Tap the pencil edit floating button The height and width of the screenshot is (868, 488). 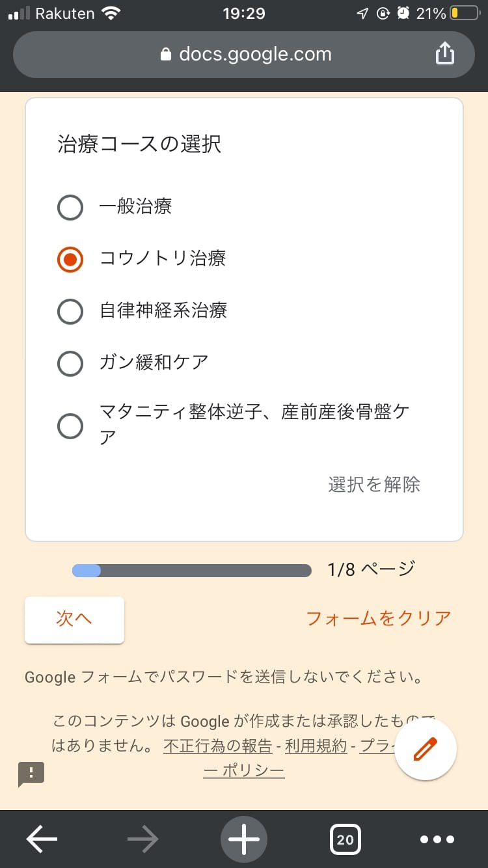(426, 749)
